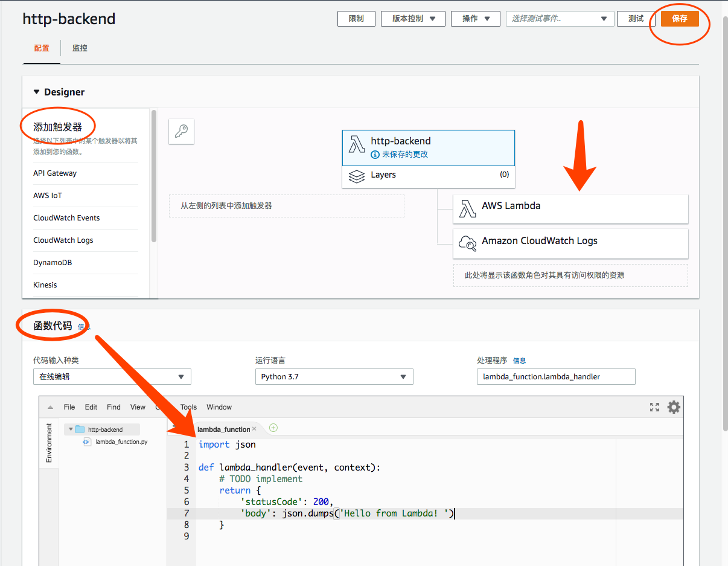Click the Amazon CloudWatch Logs icon

pos(468,243)
